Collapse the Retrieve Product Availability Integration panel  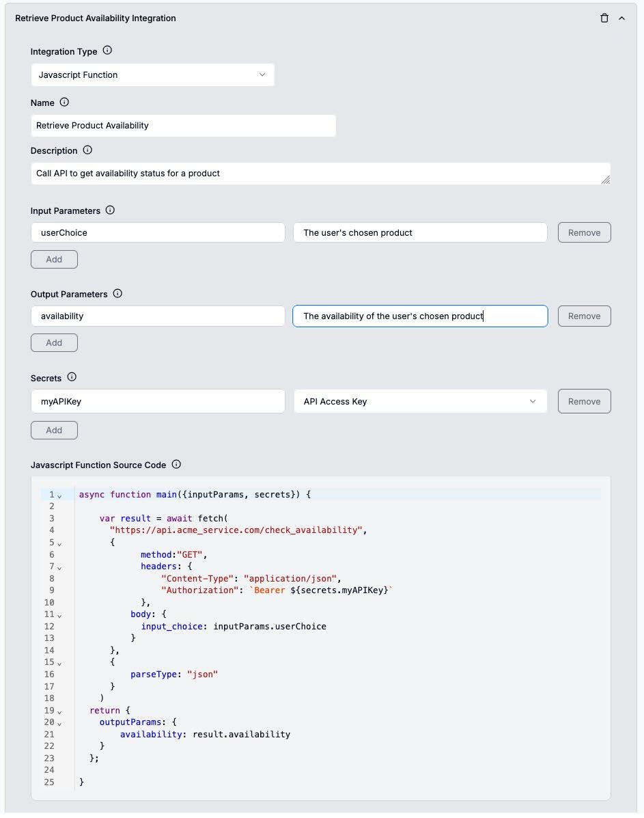(x=621, y=18)
